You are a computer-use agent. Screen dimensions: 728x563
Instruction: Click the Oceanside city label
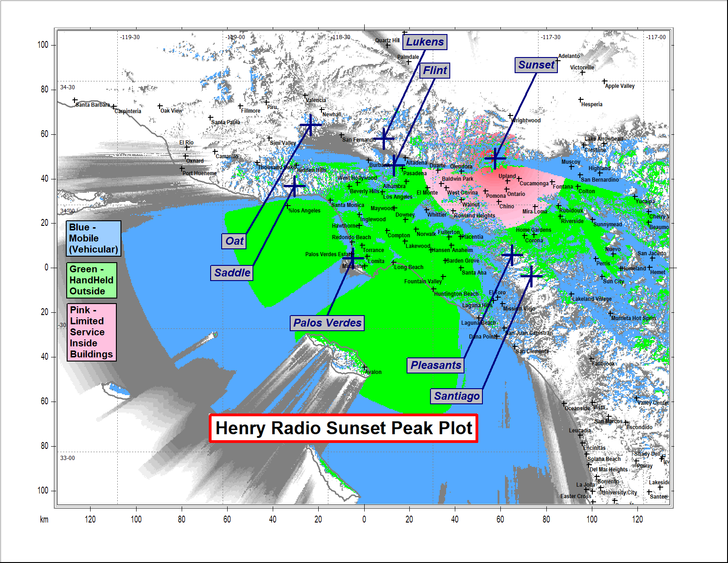coord(577,408)
